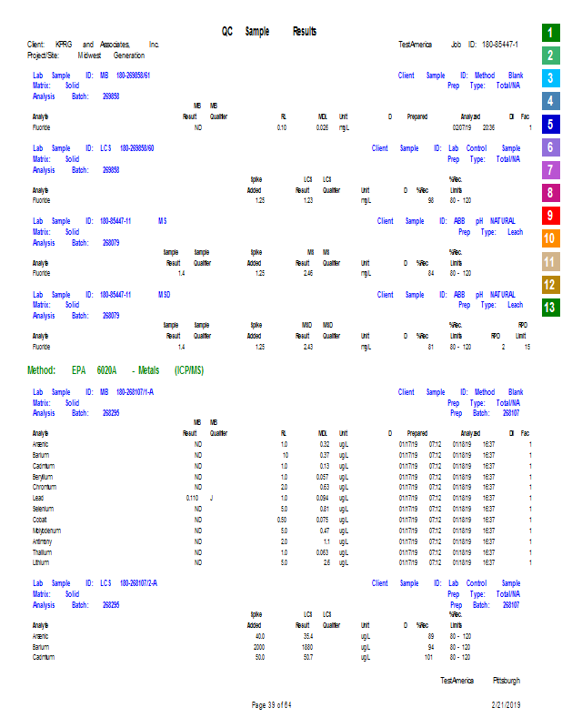Go to the dark blue tab 5
562x728 pixels.
(549, 124)
